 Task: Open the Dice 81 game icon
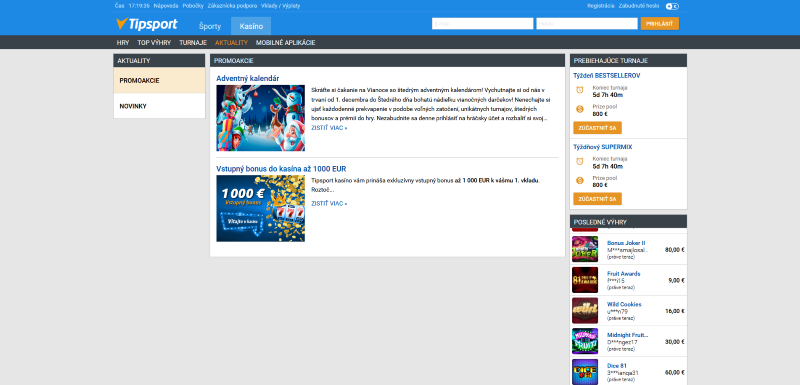click(585, 372)
